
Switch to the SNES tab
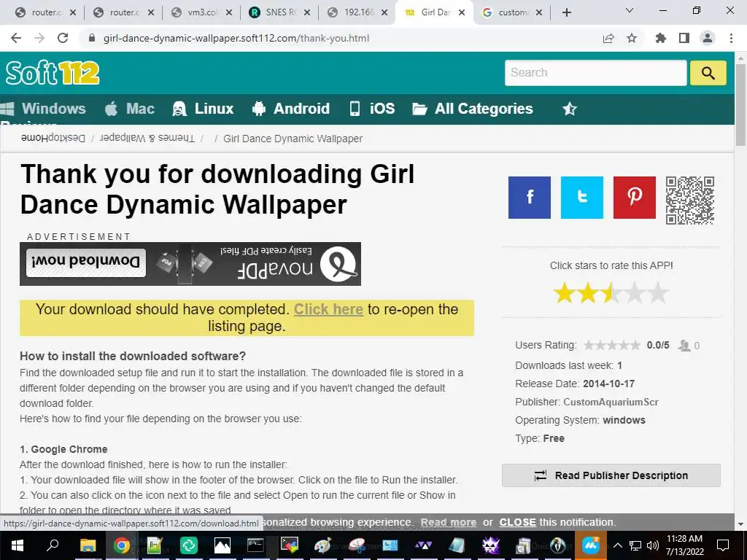tap(279, 13)
